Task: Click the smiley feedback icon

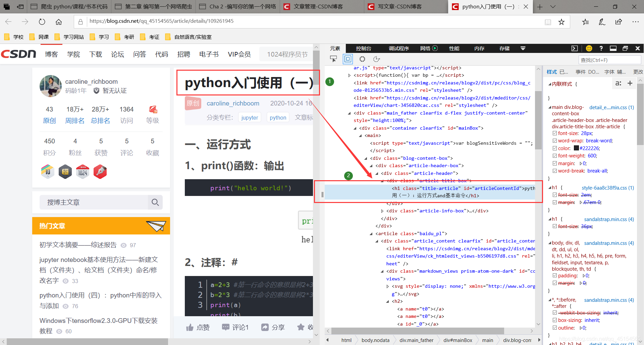Action: pos(589,48)
